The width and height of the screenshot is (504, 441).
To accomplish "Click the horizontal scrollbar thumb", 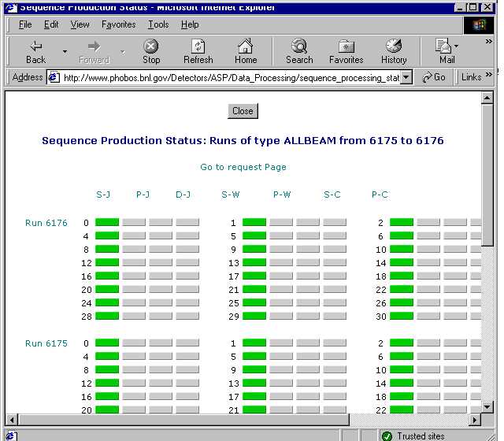I will (x=183, y=420).
